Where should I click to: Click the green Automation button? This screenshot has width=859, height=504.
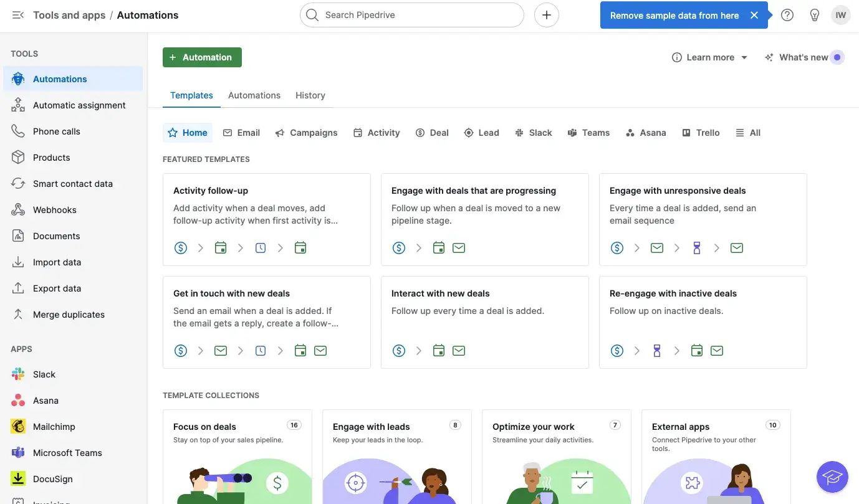point(202,56)
